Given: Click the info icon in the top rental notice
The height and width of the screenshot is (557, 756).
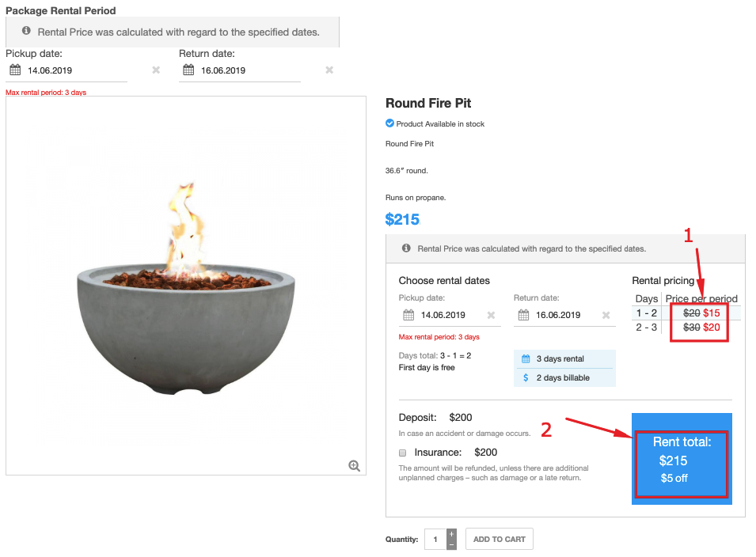Looking at the screenshot, I should (x=26, y=32).
